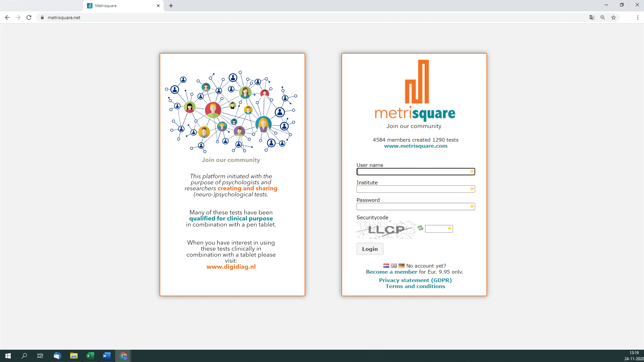The image size is (644, 362).
Task: Reload the page with the browser refresh icon
Action: 29,17
